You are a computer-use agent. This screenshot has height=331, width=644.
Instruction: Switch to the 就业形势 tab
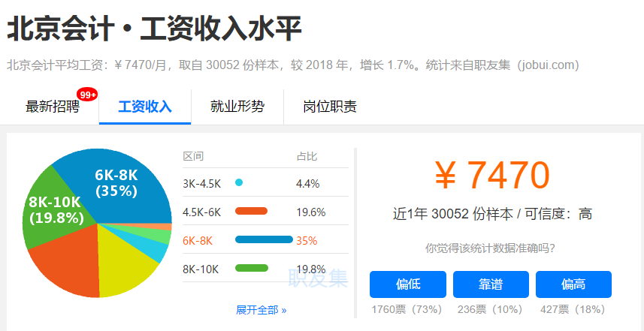point(237,107)
